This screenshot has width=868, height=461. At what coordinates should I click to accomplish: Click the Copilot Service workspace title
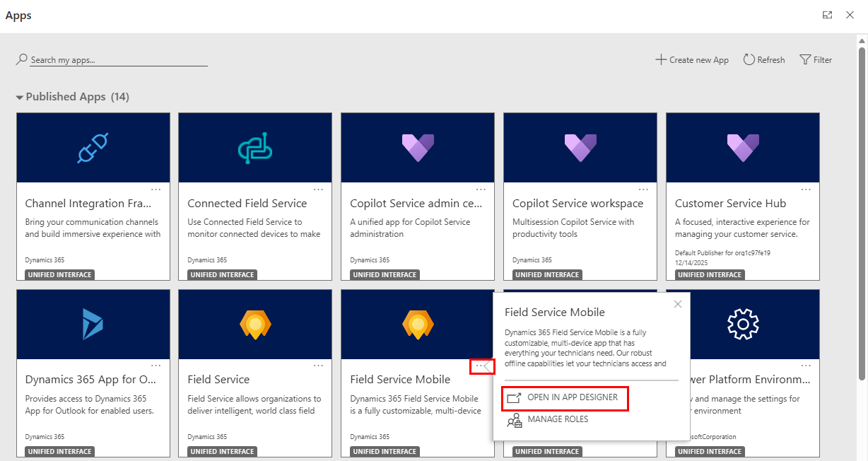tap(578, 204)
